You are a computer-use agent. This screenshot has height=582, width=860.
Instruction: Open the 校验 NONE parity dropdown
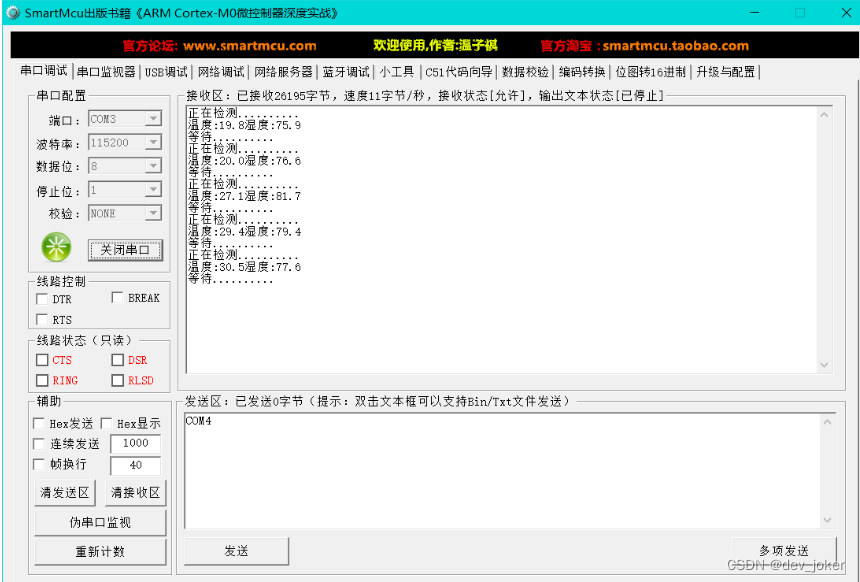(x=153, y=213)
